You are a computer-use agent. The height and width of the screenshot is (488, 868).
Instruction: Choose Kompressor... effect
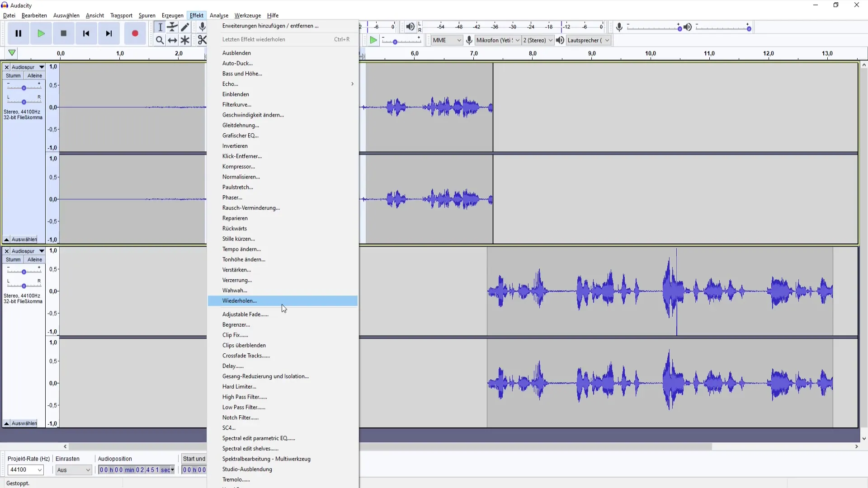[x=283, y=167]
